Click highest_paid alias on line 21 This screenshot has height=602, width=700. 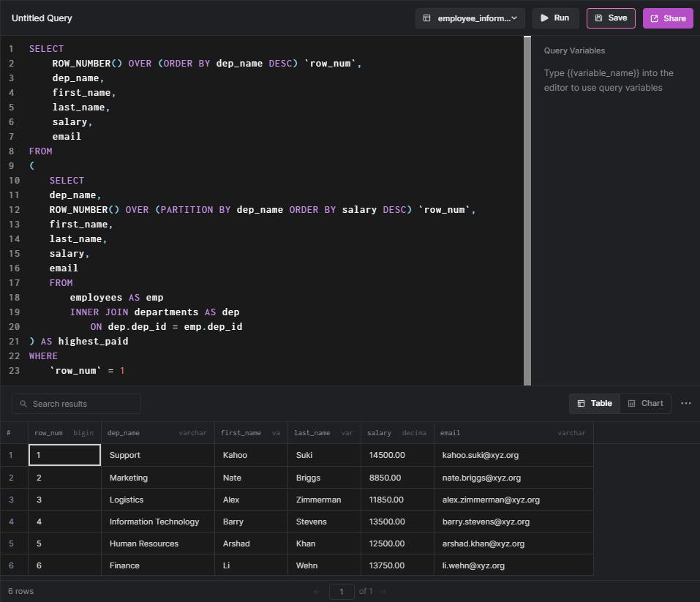tap(94, 341)
